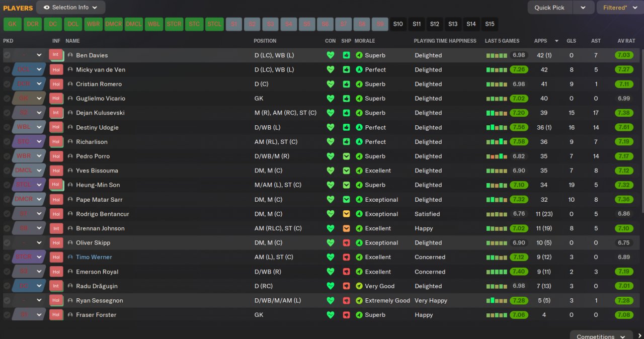Click the Int info icon for Brennan Johnson

pyautogui.click(x=56, y=228)
